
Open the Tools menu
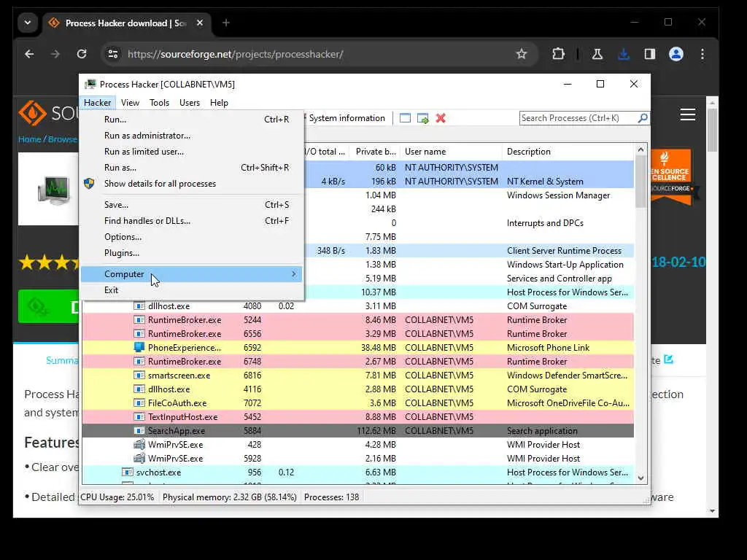[x=159, y=102]
